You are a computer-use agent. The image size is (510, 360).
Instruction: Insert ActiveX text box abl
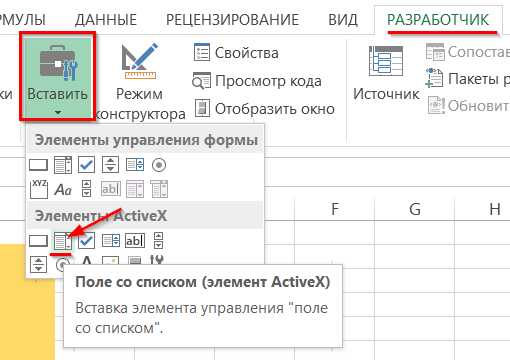pos(135,240)
